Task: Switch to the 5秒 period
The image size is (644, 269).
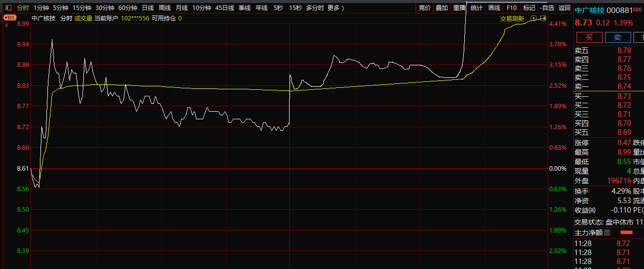Action: point(278,8)
